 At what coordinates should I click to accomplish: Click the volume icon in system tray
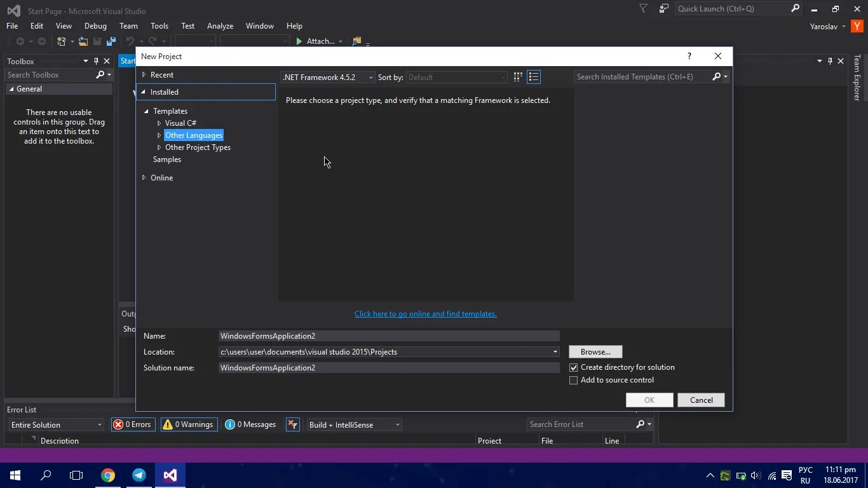point(756,475)
